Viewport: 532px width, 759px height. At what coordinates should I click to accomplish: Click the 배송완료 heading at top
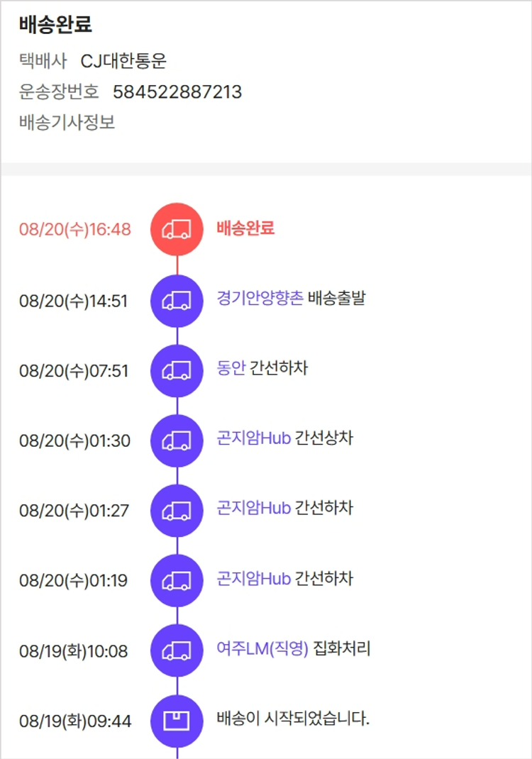[x=55, y=25]
